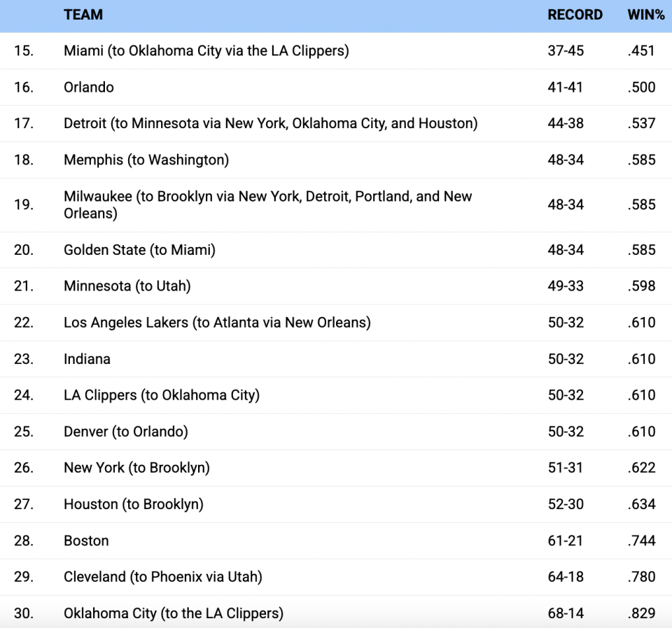The image size is (672, 628).
Task: Click Minnesota's 49-33 record
Action: coord(566,286)
